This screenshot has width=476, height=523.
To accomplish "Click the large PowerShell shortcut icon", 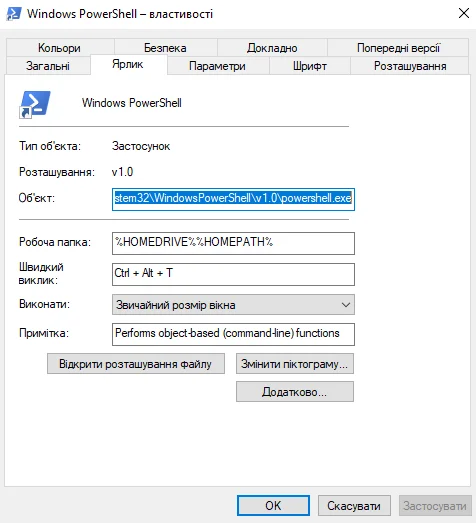I will pos(35,104).
